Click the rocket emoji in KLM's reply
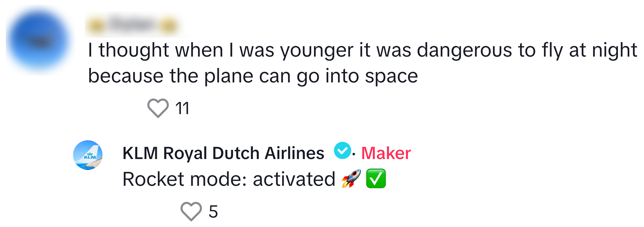The width and height of the screenshot is (644, 227). (x=351, y=179)
